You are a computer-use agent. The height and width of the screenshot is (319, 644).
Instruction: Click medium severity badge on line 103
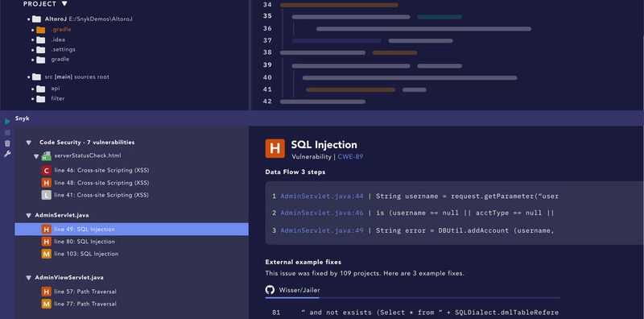(47, 254)
